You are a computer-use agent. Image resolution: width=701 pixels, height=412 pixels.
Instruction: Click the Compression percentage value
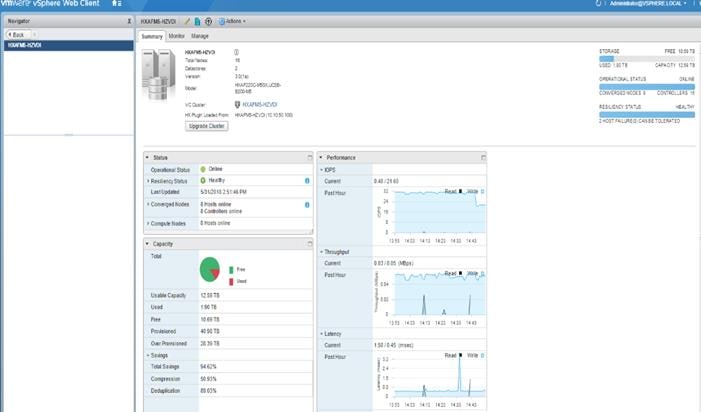pyautogui.click(x=208, y=379)
